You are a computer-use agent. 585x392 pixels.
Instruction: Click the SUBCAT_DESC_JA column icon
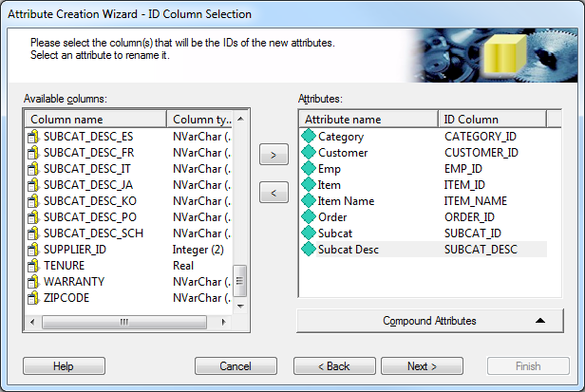click(x=34, y=185)
